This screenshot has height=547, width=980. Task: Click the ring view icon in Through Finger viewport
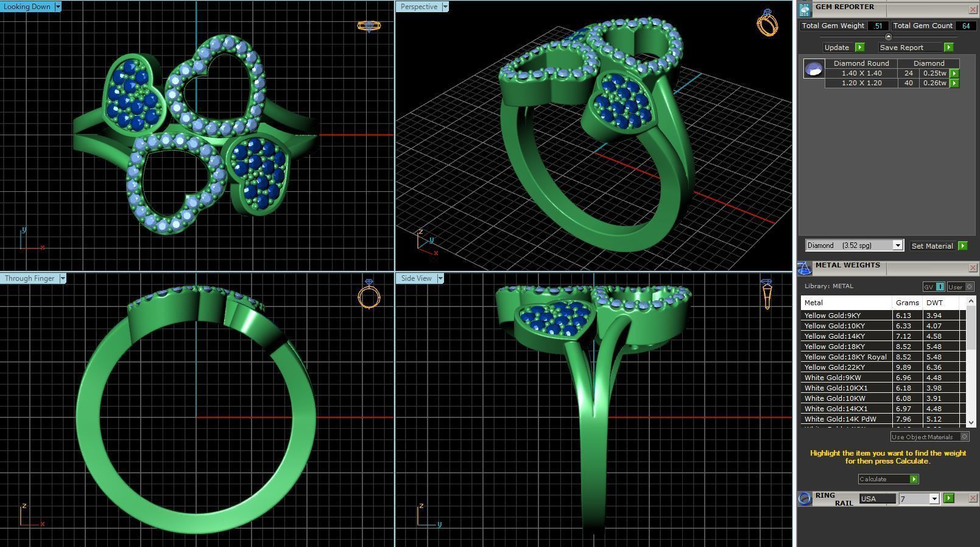pyautogui.click(x=369, y=294)
